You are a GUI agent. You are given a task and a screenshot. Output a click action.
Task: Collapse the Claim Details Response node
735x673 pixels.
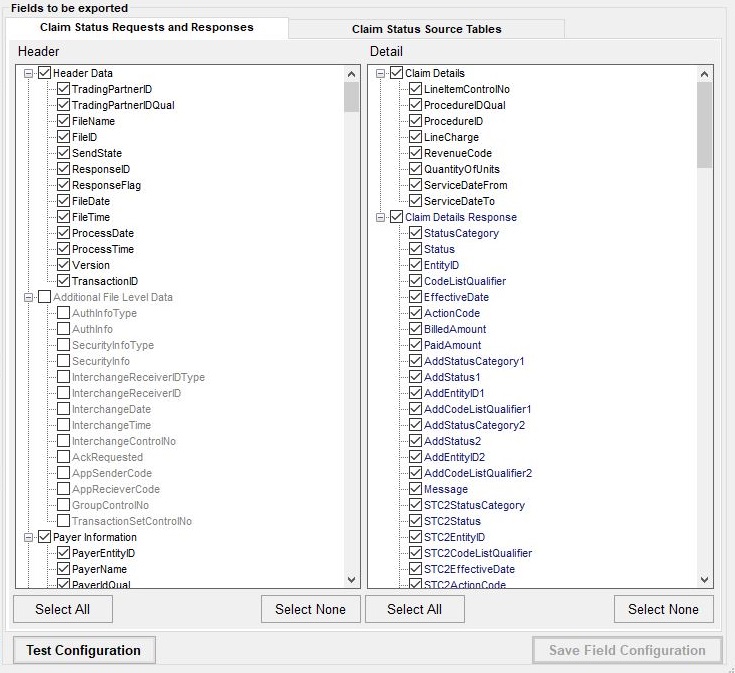[381, 217]
